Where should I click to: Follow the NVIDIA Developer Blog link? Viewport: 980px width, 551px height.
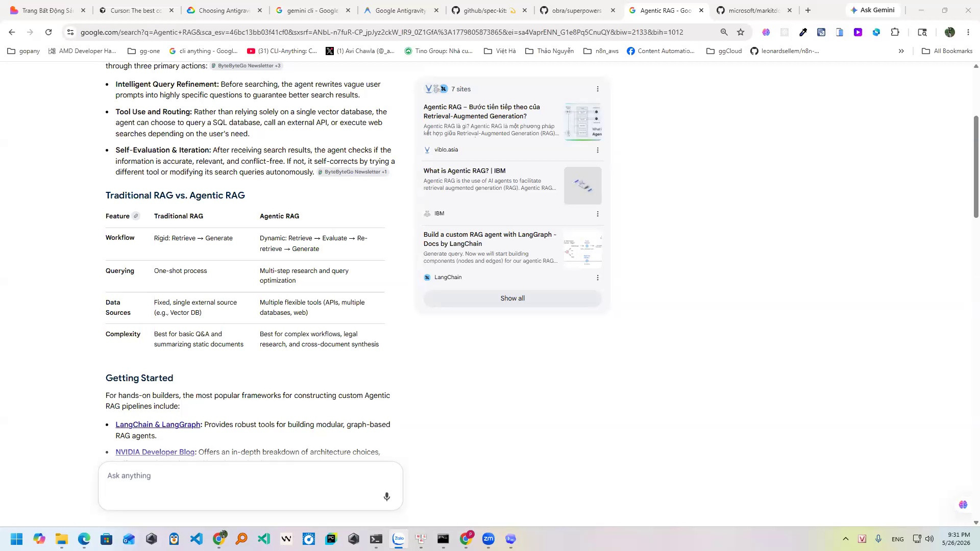pyautogui.click(x=155, y=452)
